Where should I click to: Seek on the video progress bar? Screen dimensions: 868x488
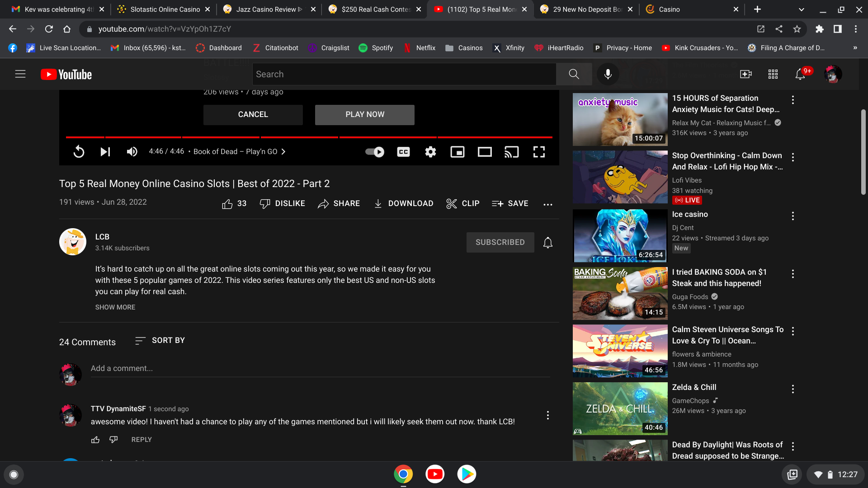[309, 137]
